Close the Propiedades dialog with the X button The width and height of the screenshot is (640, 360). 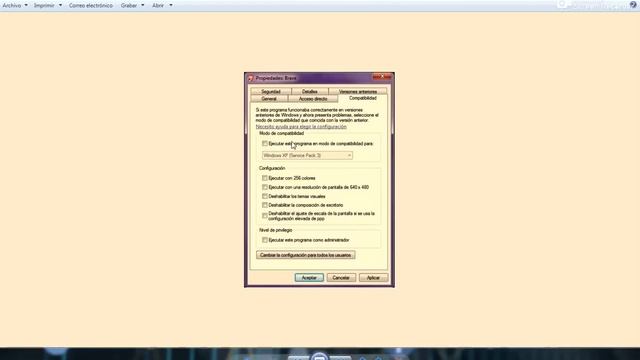pos(382,76)
